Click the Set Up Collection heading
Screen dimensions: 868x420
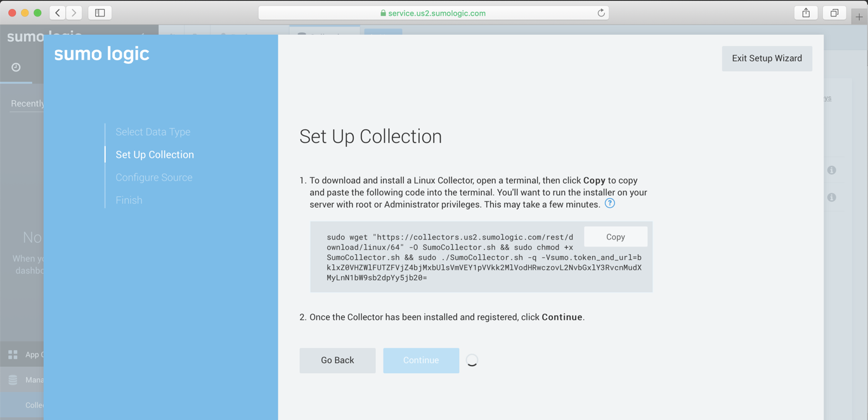pyautogui.click(x=370, y=137)
